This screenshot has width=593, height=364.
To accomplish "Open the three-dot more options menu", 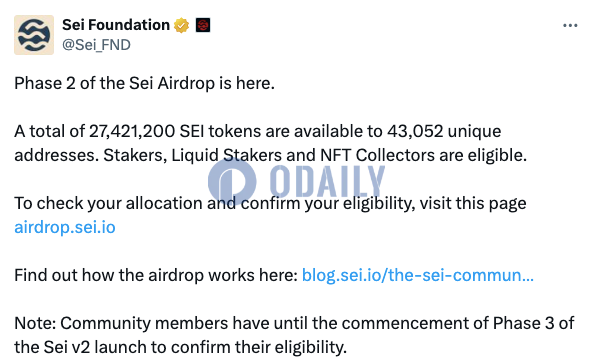I will point(570,25).
